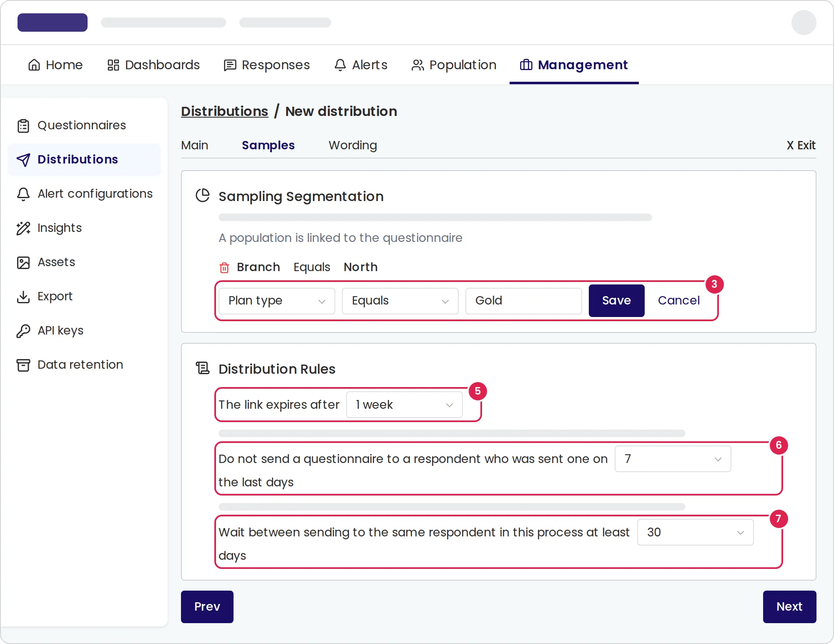Click the Responses message icon
This screenshot has width=834, height=644.
230,65
